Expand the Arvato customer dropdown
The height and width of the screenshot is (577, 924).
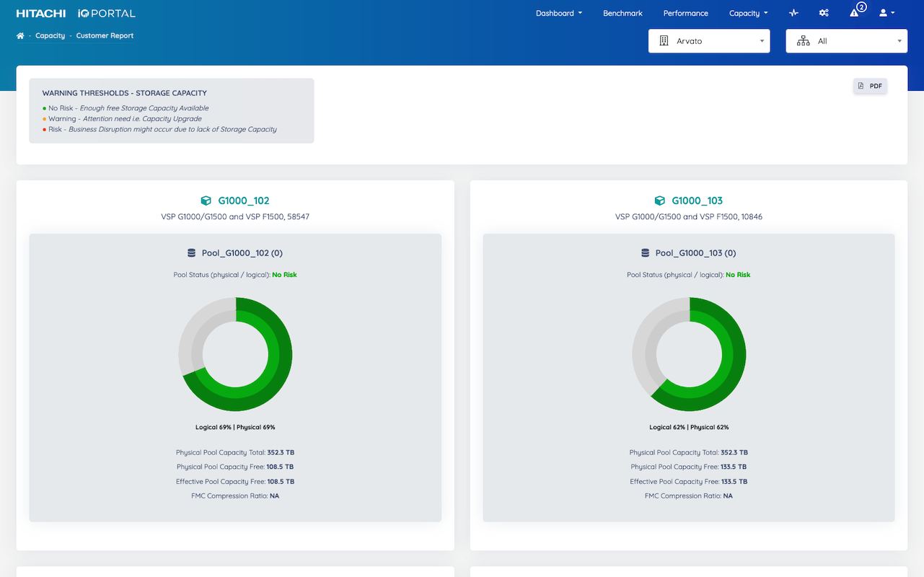pos(709,41)
